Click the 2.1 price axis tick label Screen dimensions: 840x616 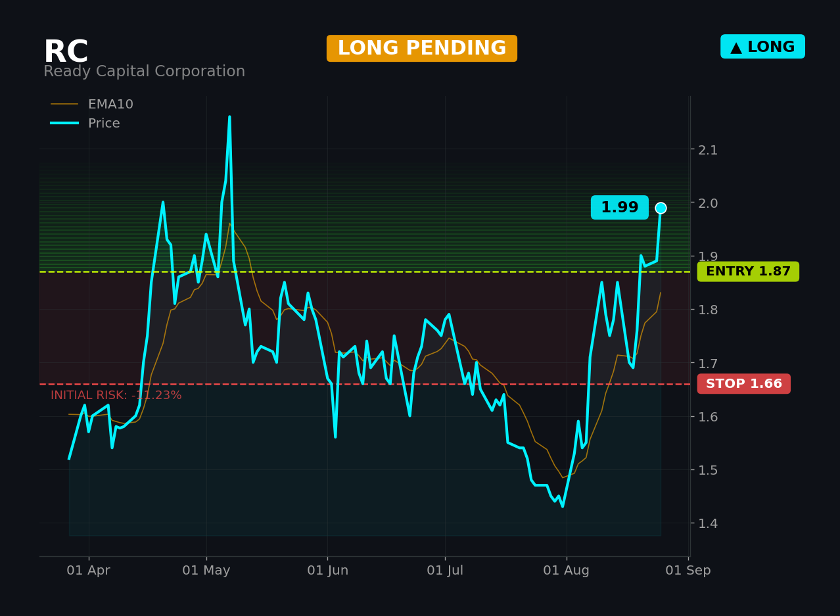(x=708, y=150)
